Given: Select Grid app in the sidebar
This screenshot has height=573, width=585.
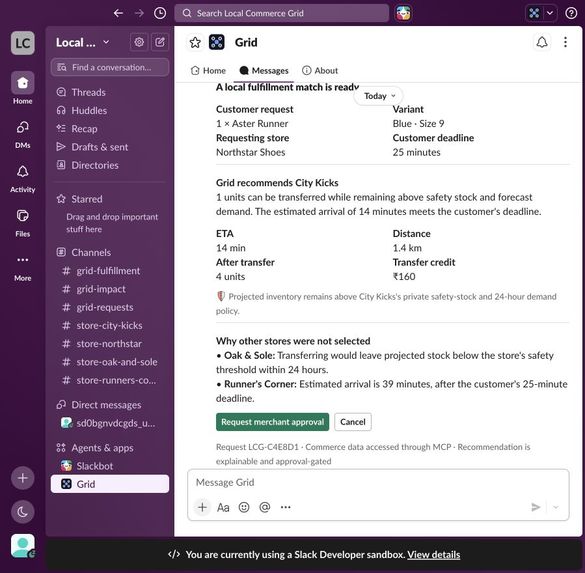Looking at the screenshot, I should tap(110, 484).
